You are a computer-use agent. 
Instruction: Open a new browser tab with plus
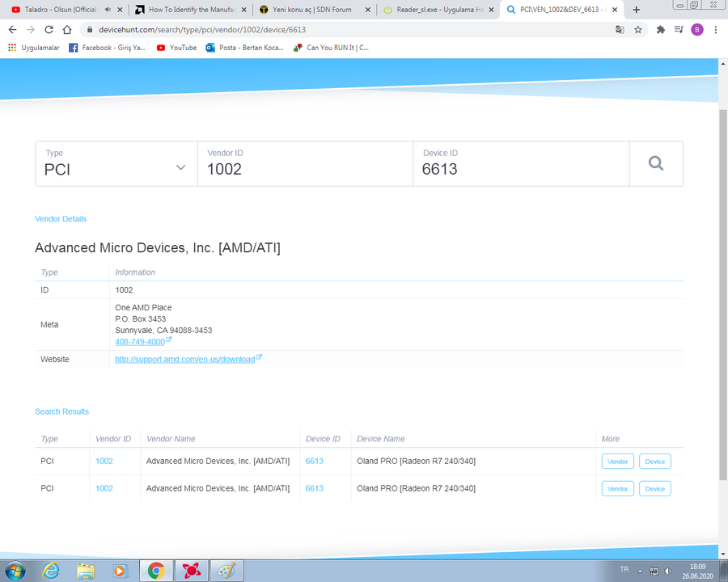point(637,9)
